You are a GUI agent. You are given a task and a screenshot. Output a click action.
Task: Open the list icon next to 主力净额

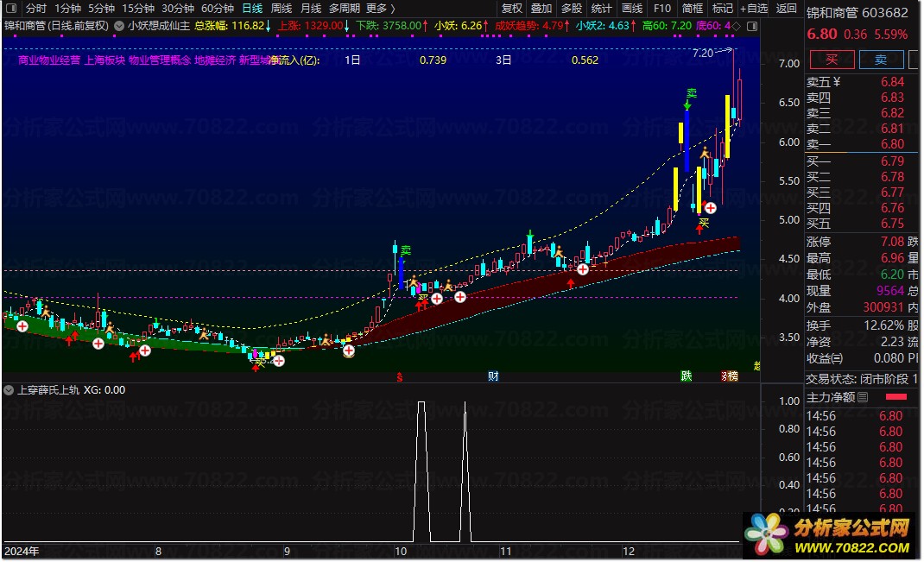click(863, 397)
